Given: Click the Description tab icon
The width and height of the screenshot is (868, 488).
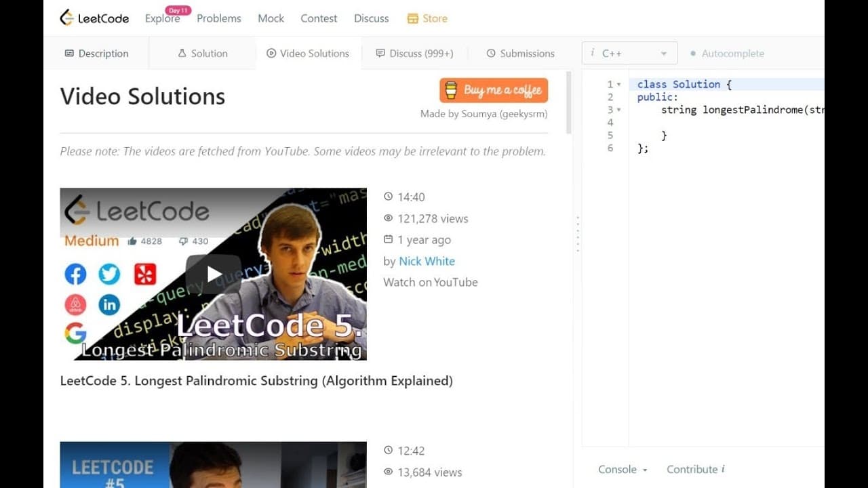Looking at the screenshot, I should pyautogui.click(x=69, y=53).
